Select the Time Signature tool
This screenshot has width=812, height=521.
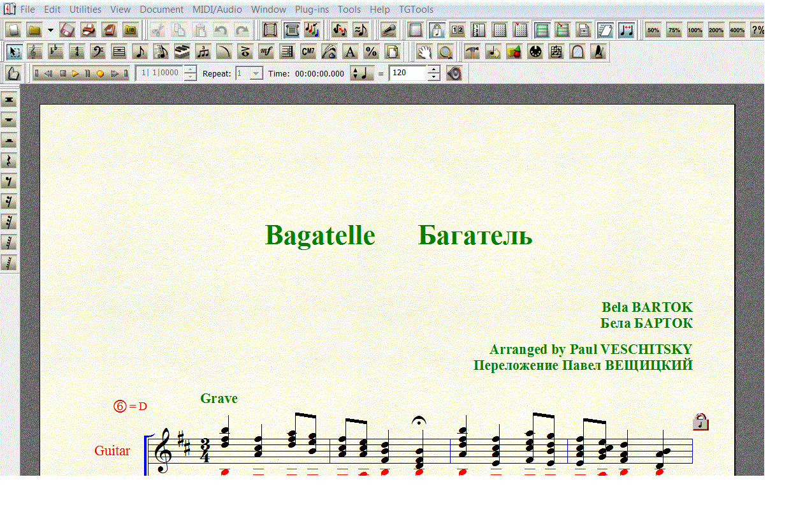[77, 52]
